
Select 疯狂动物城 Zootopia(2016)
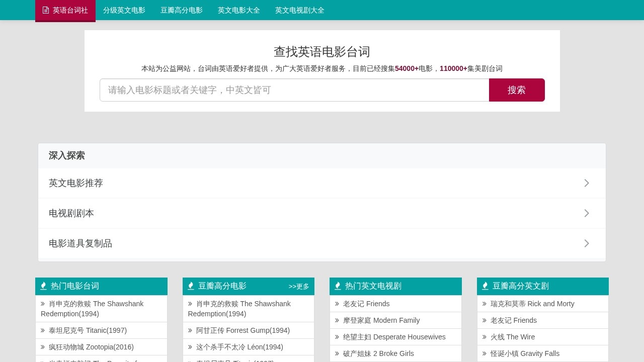pos(91,347)
